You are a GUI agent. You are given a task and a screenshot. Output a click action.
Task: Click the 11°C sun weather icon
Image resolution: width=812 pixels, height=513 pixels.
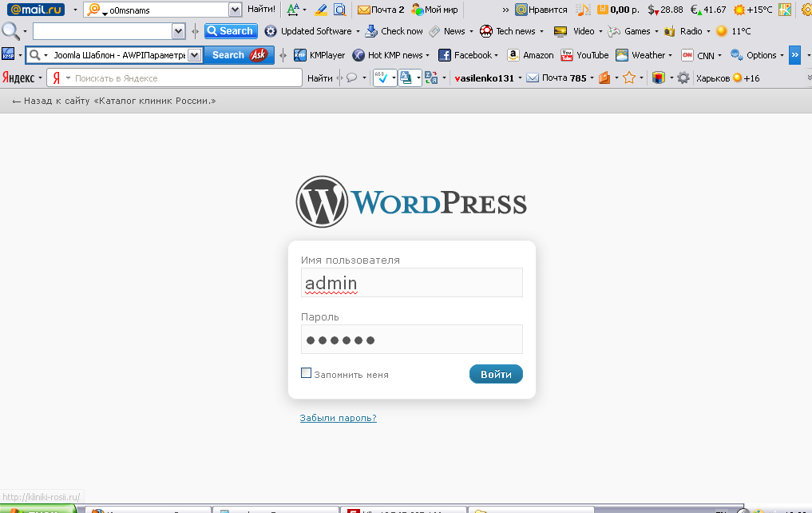click(721, 31)
